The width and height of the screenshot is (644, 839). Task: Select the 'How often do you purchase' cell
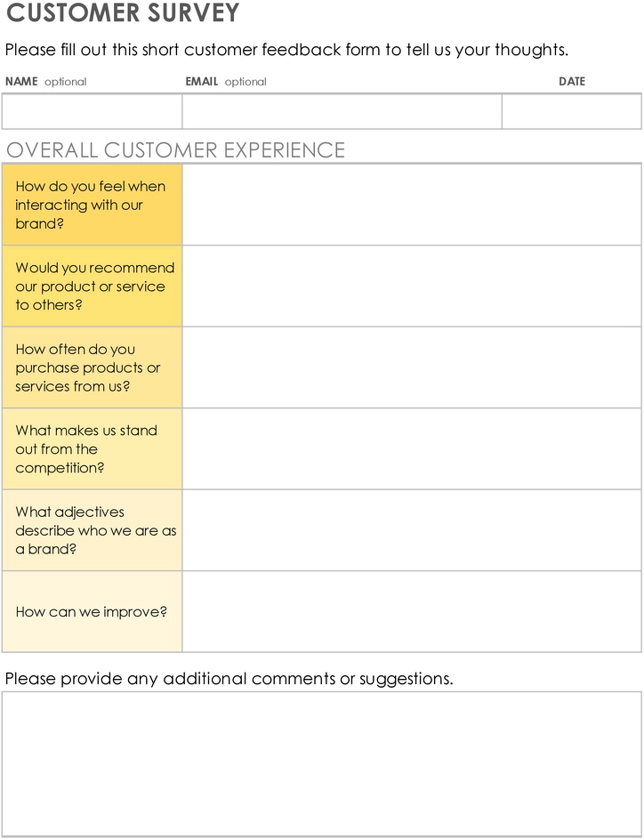click(92, 367)
